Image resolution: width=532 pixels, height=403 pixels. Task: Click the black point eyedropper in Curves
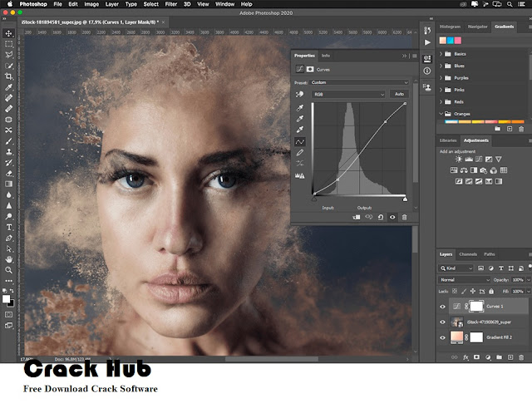point(300,108)
